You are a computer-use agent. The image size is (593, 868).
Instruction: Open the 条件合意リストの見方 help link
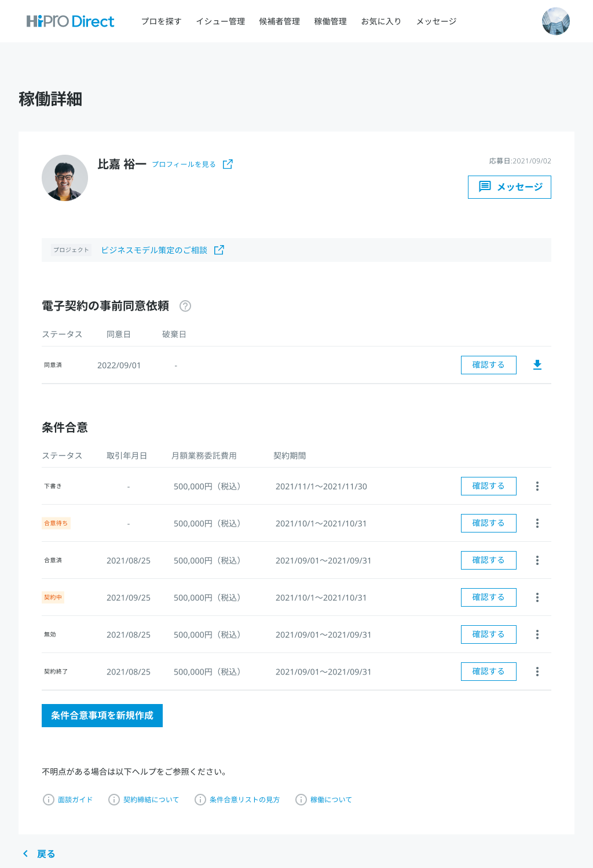coord(244,800)
